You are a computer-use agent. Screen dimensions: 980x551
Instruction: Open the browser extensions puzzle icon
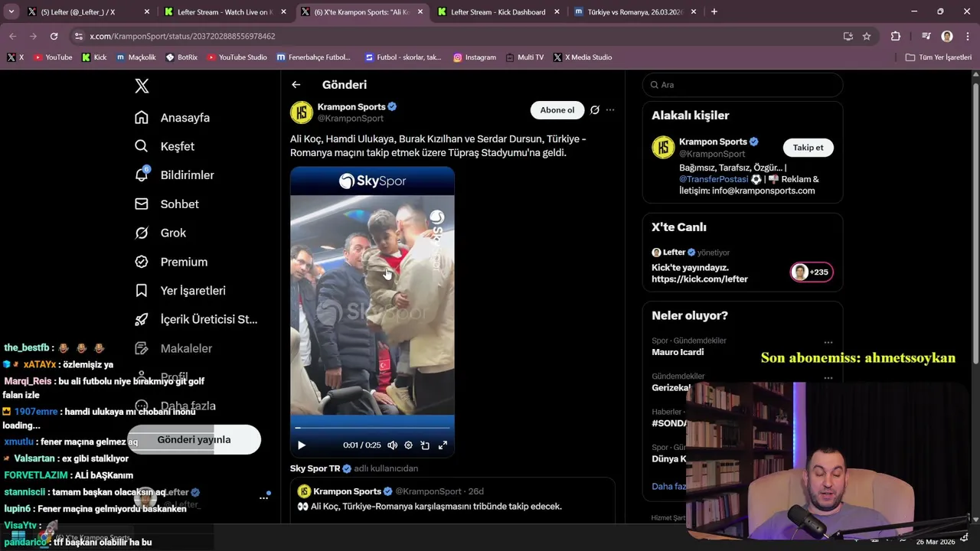(x=896, y=36)
